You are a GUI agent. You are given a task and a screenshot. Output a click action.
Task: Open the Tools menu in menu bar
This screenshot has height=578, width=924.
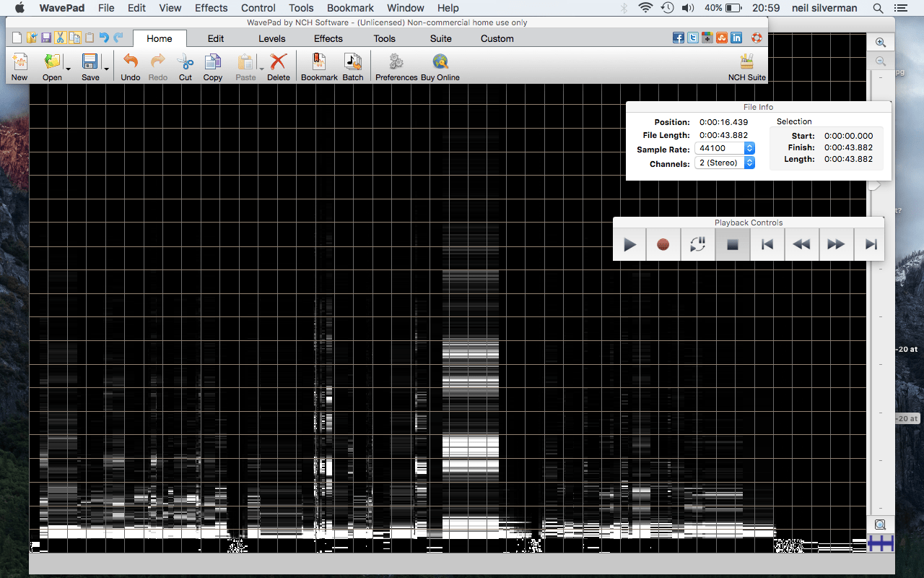[301, 8]
